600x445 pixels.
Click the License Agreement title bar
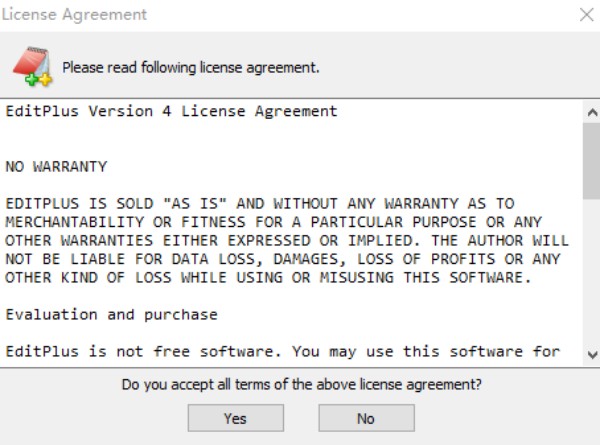point(250,15)
